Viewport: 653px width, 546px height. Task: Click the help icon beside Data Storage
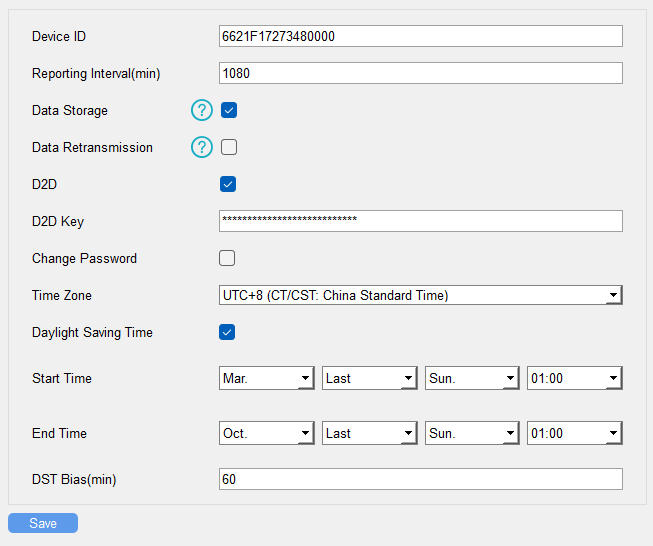pos(202,111)
